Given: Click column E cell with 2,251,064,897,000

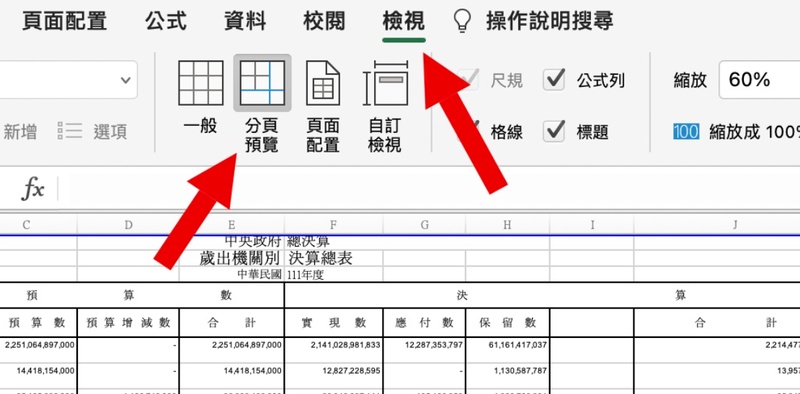Looking at the screenshot, I should [232, 350].
